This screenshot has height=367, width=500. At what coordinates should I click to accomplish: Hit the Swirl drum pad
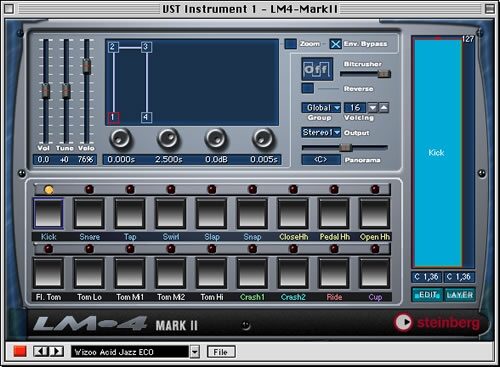tap(171, 213)
